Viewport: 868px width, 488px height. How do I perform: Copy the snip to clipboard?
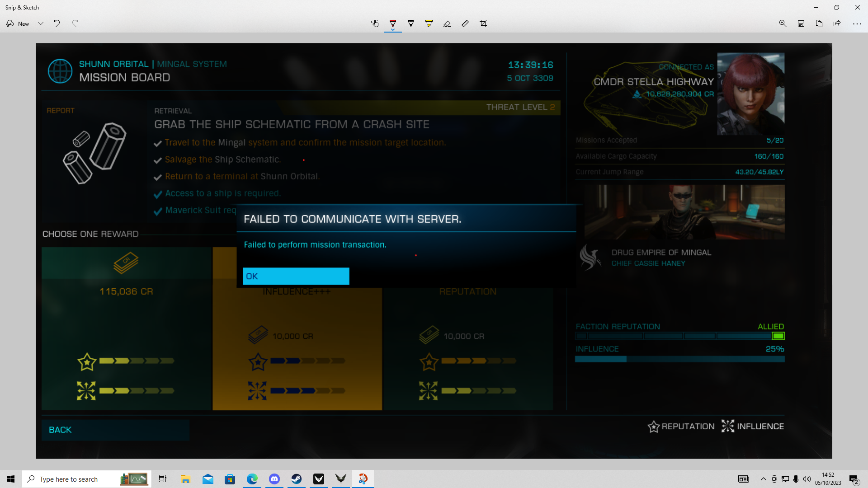click(819, 23)
